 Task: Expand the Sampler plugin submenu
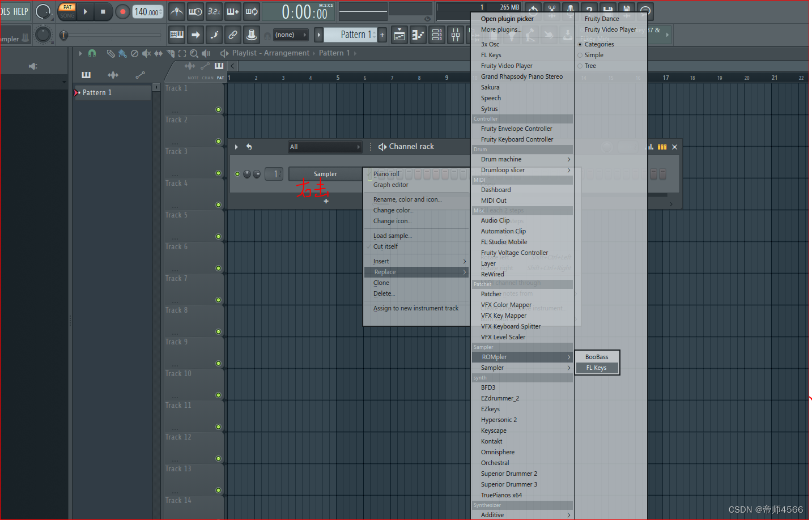click(x=522, y=368)
